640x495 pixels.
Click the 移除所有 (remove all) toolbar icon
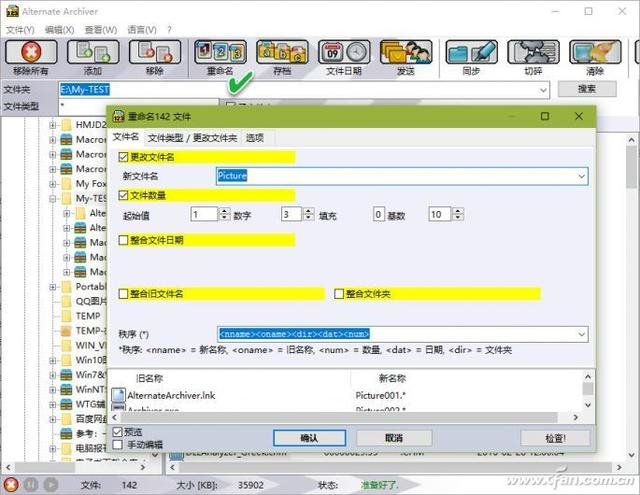tap(31, 52)
